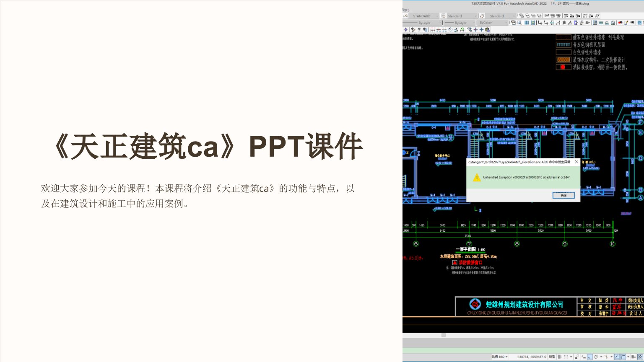Click the house-shaped toolbar icon
This screenshot has width=644, height=362.
click(613, 23)
